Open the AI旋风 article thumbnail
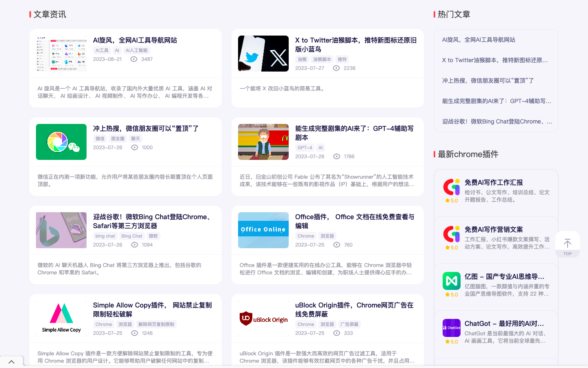 61,54
